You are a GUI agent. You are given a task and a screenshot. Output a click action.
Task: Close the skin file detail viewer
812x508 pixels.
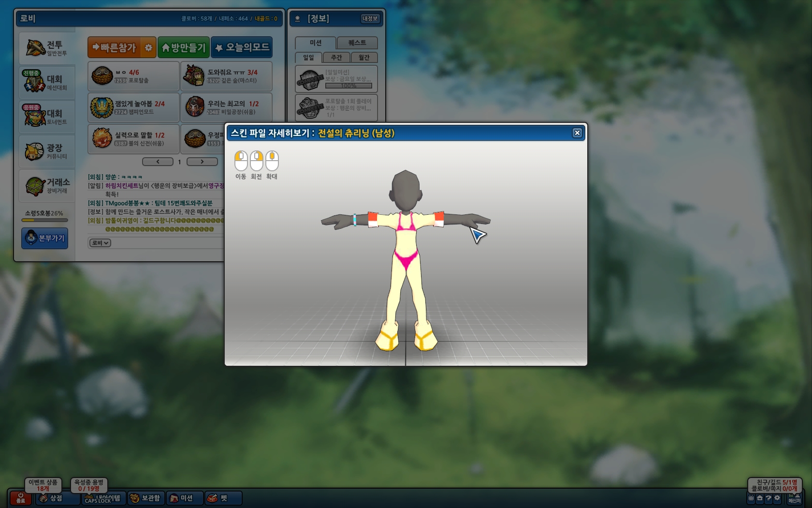click(x=577, y=133)
